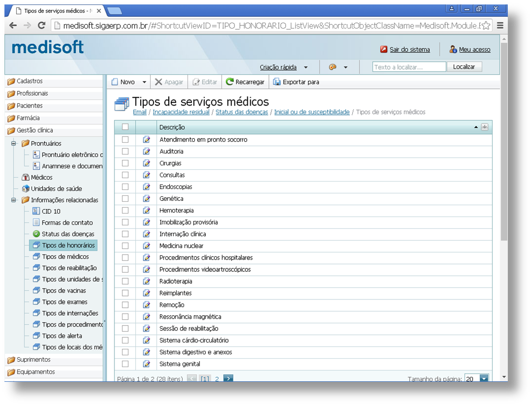This screenshot has width=532, height=406.
Task: Click the next page arrow button
Action: pos(228,378)
